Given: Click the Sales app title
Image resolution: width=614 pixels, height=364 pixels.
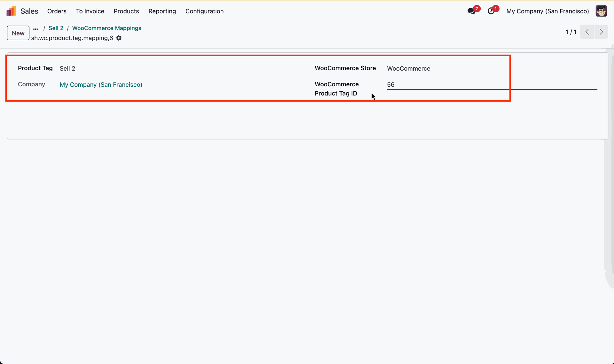Looking at the screenshot, I should tap(29, 11).
